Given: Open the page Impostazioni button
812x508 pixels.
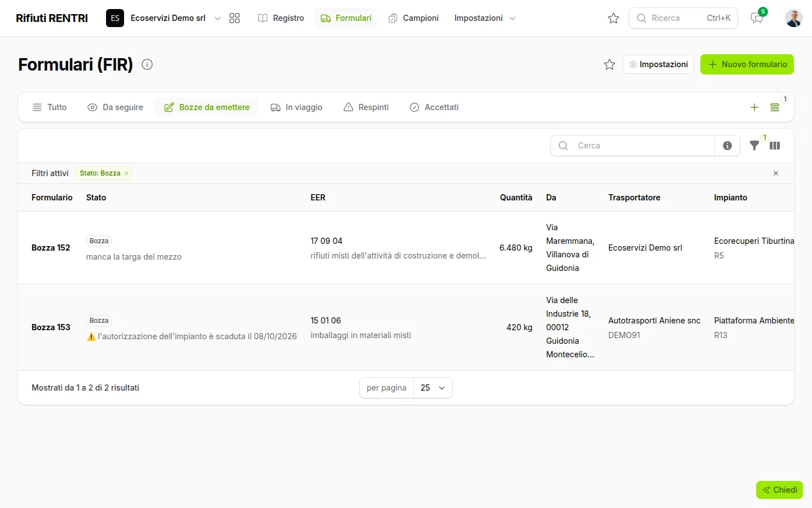Looking at the screenshot, I should (659, 64).
